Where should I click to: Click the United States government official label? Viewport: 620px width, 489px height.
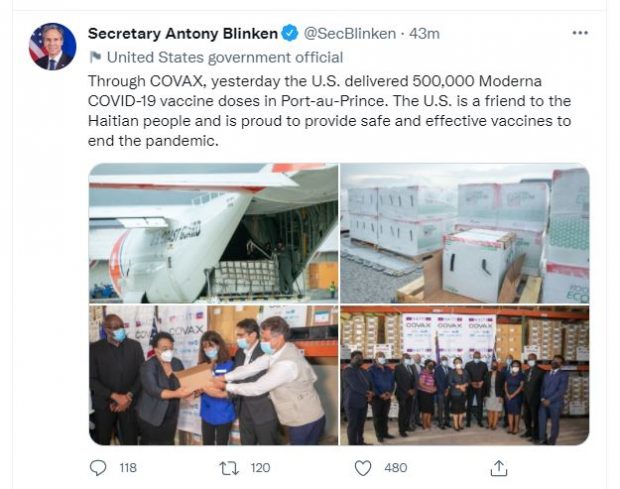[225, 57]
